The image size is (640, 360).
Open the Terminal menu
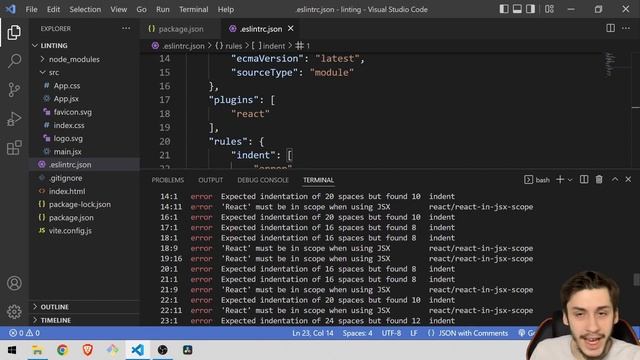tap(193, 9)
